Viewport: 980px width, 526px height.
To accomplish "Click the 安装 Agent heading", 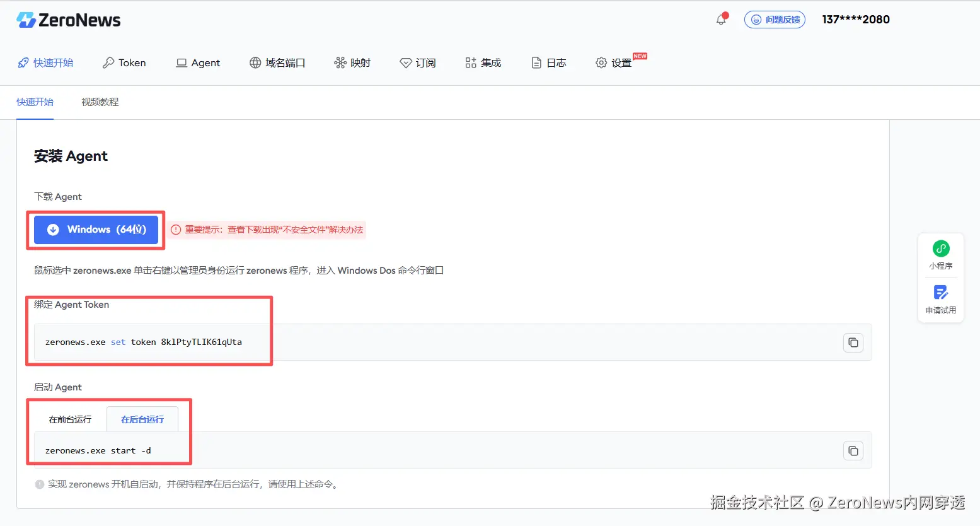I will pos(71,156).
